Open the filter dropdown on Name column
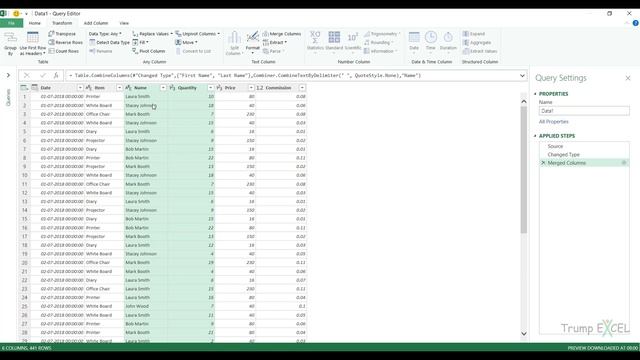The height and width of the screenshot is (360, 640). click(163, 87)
